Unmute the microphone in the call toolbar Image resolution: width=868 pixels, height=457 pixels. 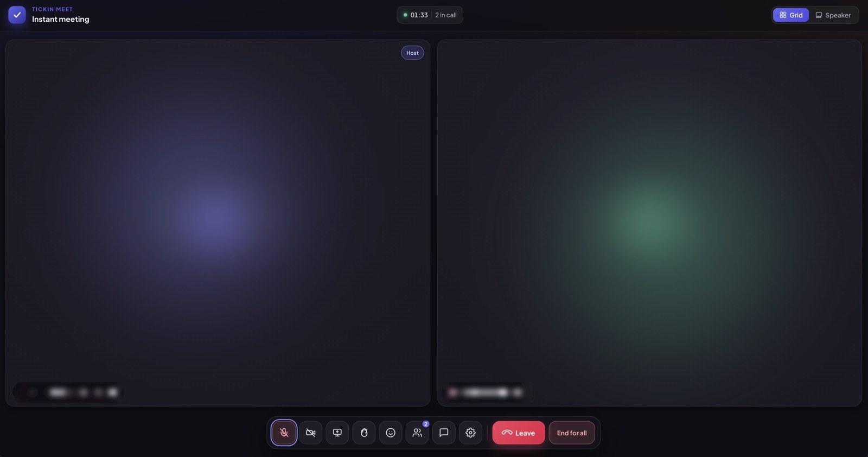pyautogui.click(x=284, y=433)
